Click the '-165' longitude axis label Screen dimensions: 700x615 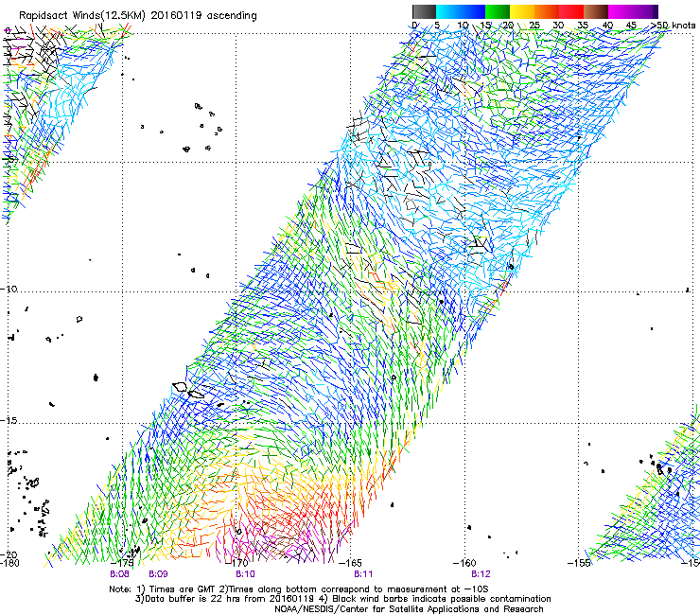coord(351,563)
